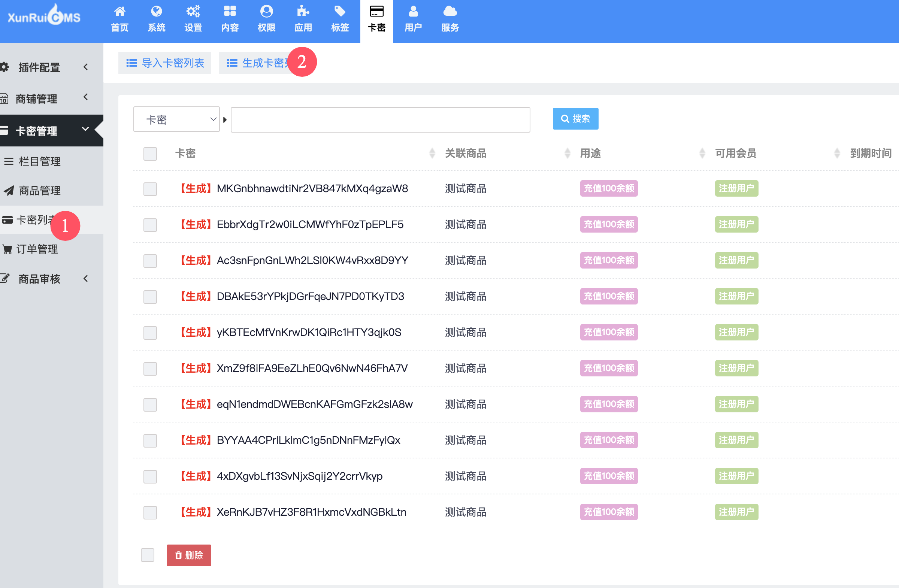Open the 系统 globe icon in navbar
The image size is (899, 588).
pos(156,11)
